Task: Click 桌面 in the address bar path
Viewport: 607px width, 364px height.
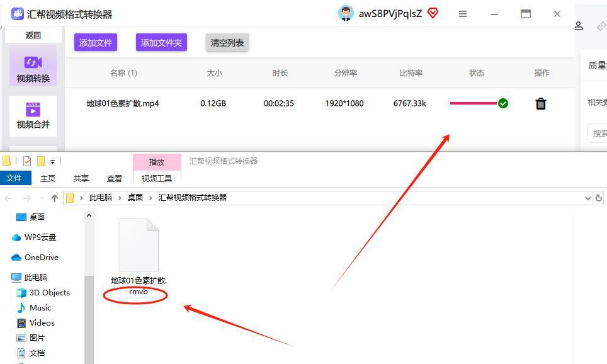Action: click(135, 198)
